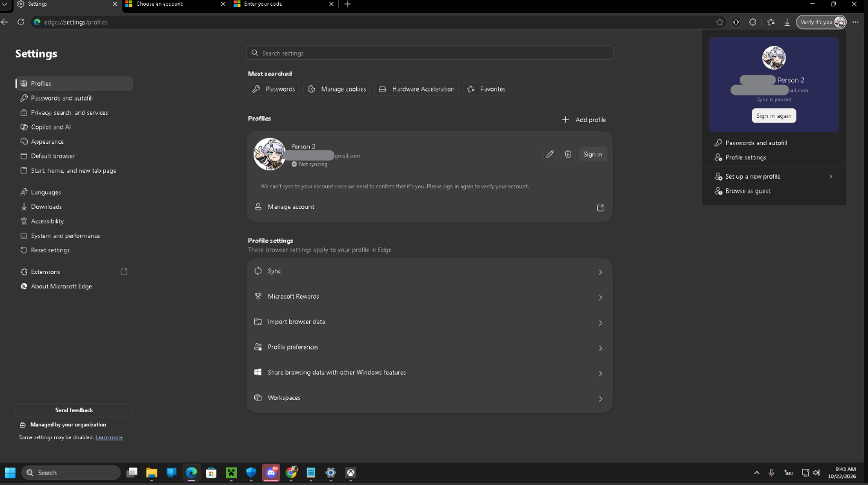Open Manage account external link icon
This screenshot has height=485, width=868.
(x=600, y=208)
